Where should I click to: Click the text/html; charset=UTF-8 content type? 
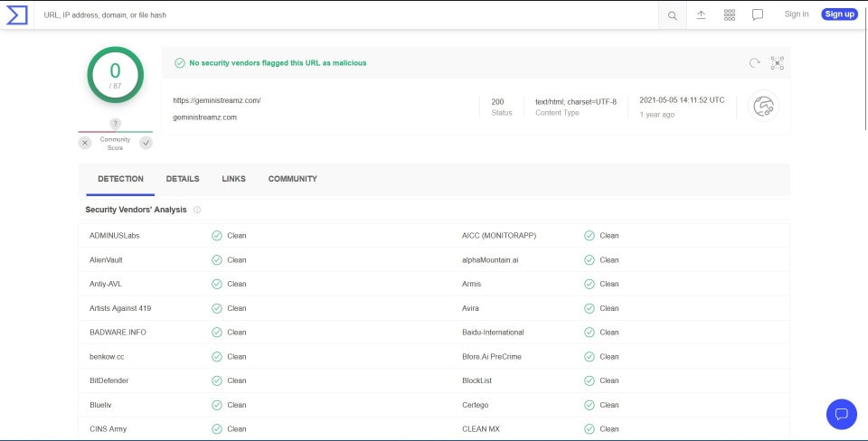[x=576, y=102]
